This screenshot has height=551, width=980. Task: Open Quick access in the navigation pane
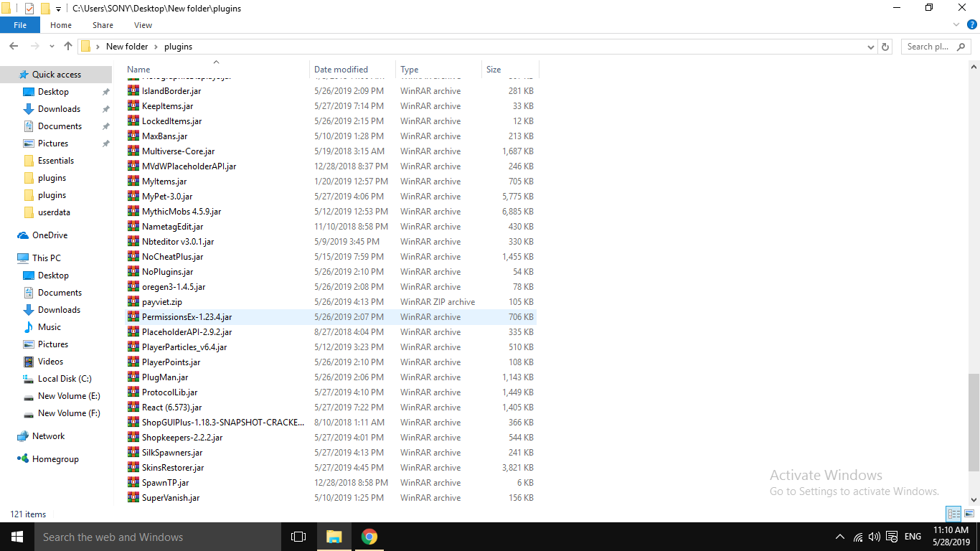pyautogui.click(x=57, y=75)
